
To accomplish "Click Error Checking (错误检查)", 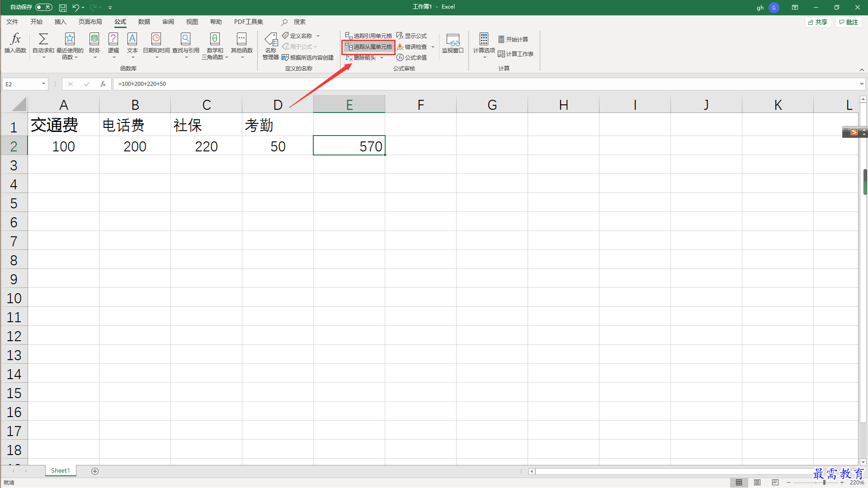I will pos(412,47).
